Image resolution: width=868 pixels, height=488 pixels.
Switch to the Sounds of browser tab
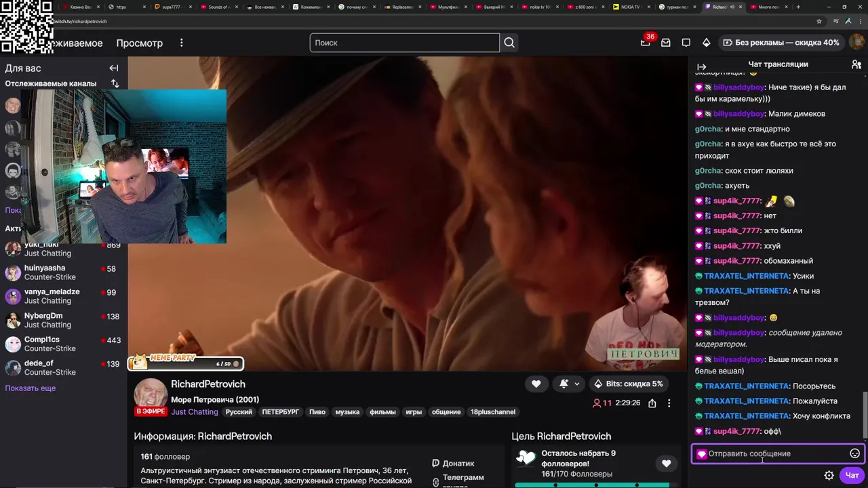pyautogui.click(x=220, y=7)
